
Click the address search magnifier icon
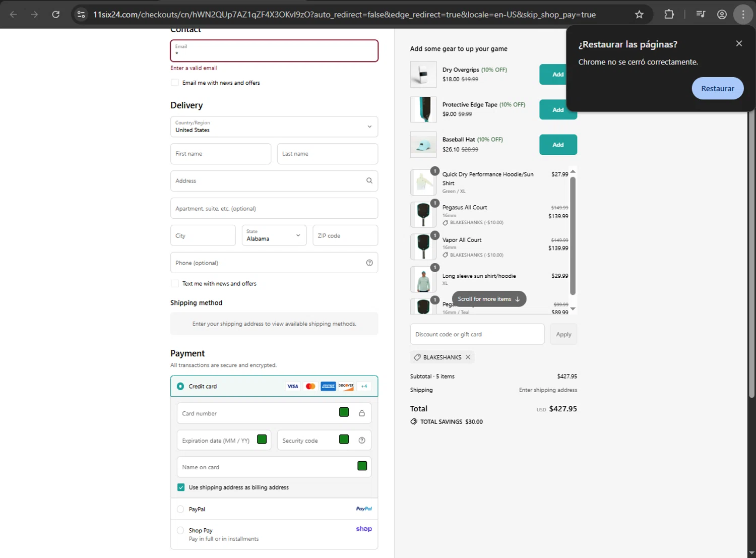pyautogui.click(x=369, y=180)
